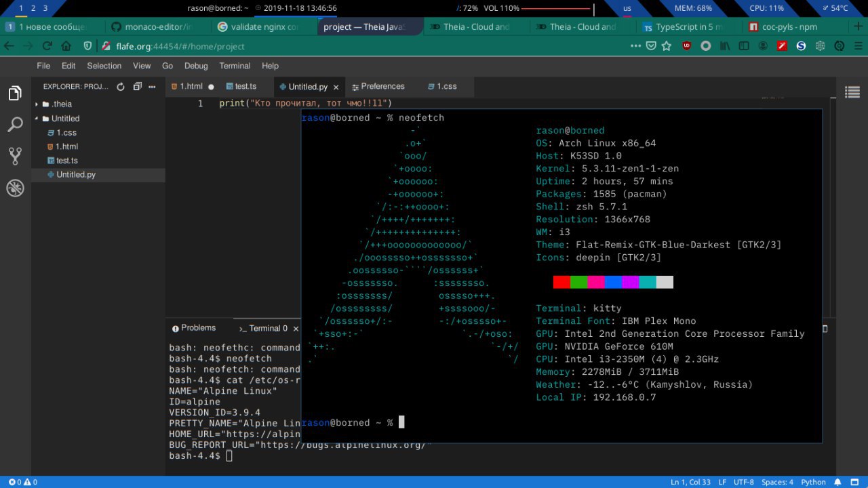Open the red pen extension icon
Image resolution: width=868 pixels, height=488 pixels.
point(782,46)
